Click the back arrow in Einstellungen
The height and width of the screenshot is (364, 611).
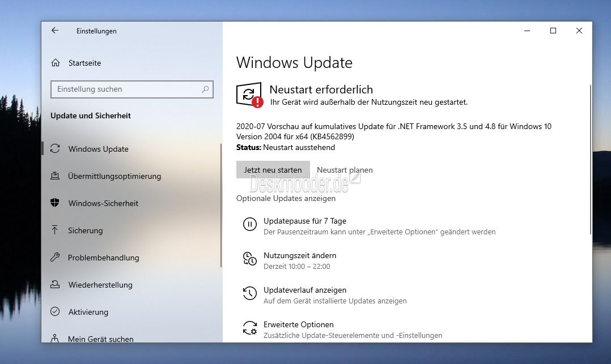(x=55, y=31)
